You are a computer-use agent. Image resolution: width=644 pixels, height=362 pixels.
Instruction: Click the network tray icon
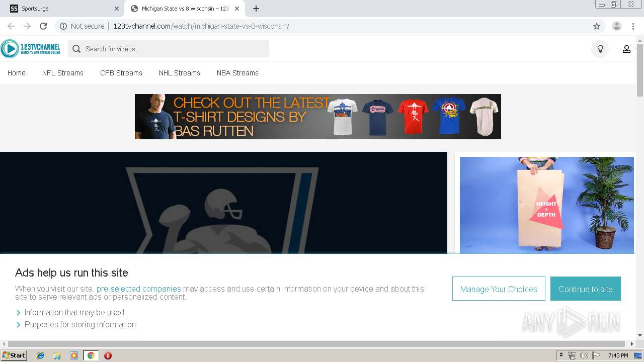(572, 355)
